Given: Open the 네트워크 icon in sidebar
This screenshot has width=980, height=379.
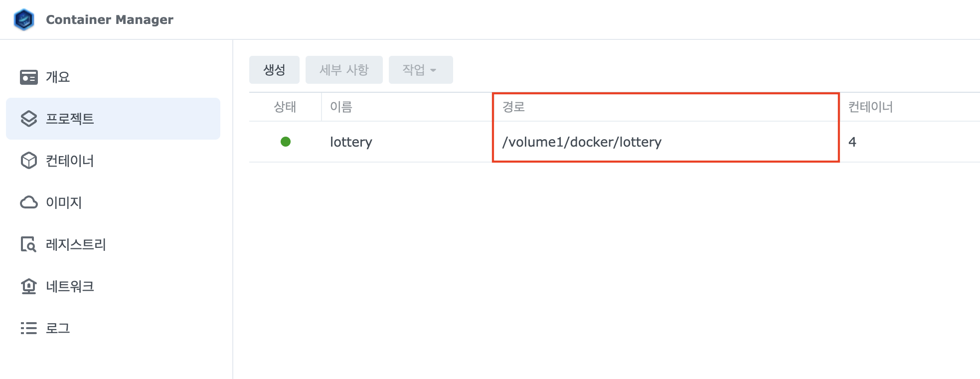Looking at the screenshot, I should click(x=29, y=286).
